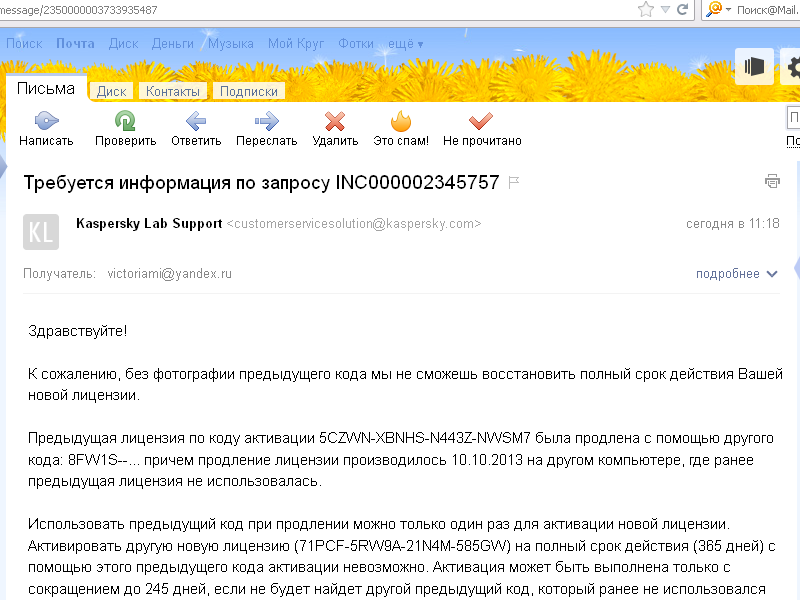The width and height of the screenshot is (800, 600).
Task: Switch to the Контакты tab
Action: point(172,91)
